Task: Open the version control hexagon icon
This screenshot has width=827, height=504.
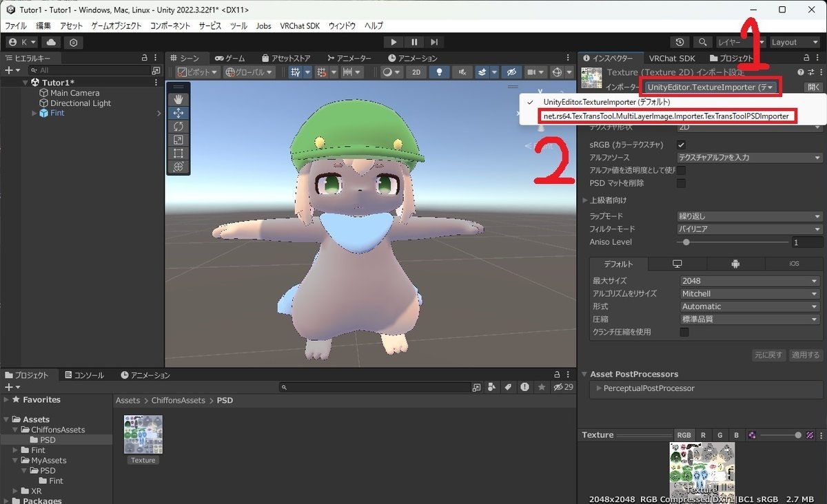Action: click(73, 42)
